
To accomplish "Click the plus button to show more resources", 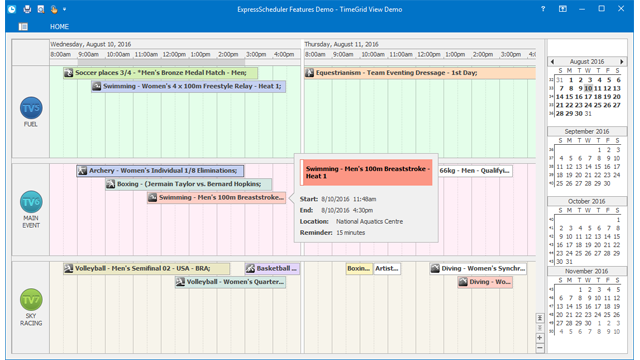I will pyautogui.click(x=540, y=338).
